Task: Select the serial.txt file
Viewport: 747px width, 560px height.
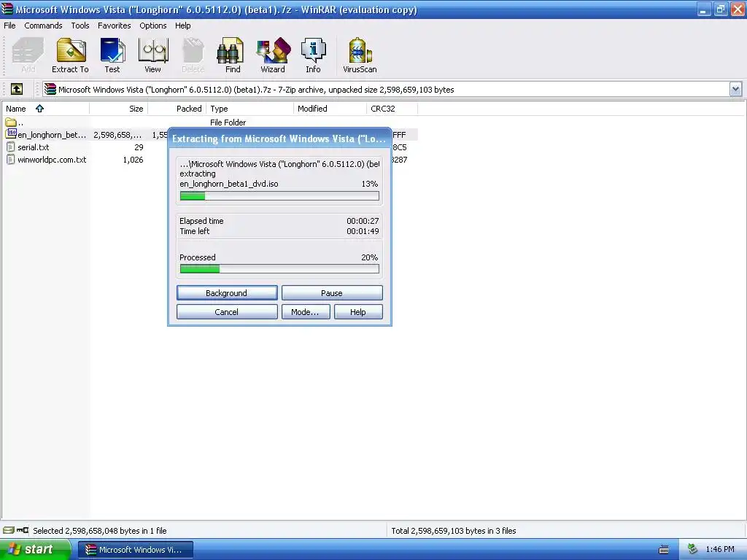Action: click(x=28, y=147)
